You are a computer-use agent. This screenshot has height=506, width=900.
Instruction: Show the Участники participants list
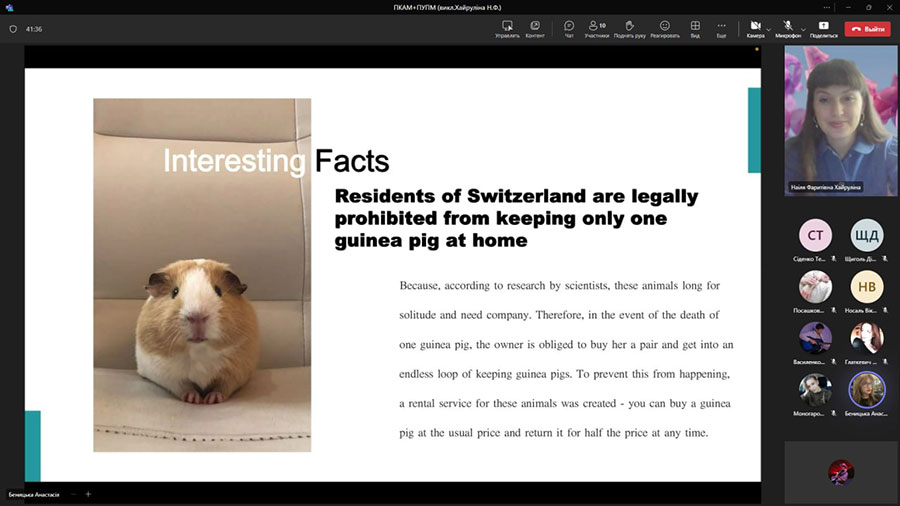(597, 27)
